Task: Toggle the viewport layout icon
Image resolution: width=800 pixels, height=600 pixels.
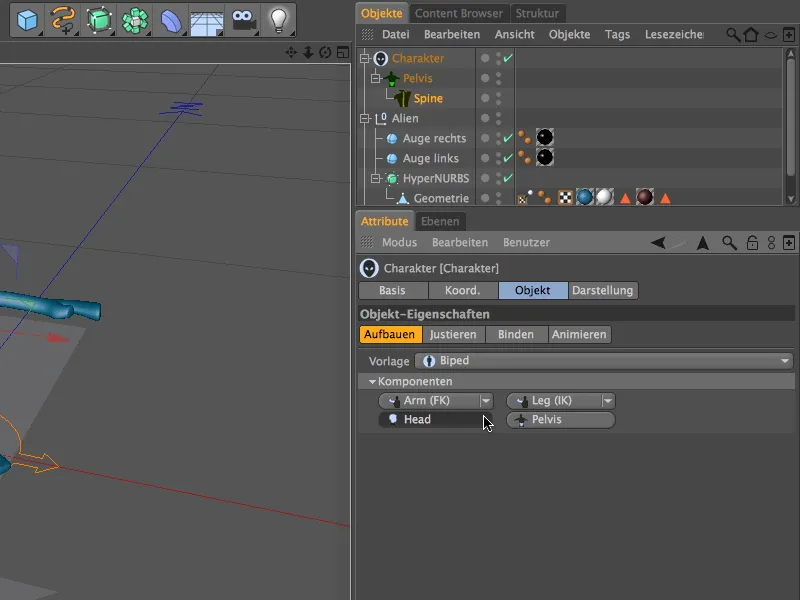Action: (343, 52)
